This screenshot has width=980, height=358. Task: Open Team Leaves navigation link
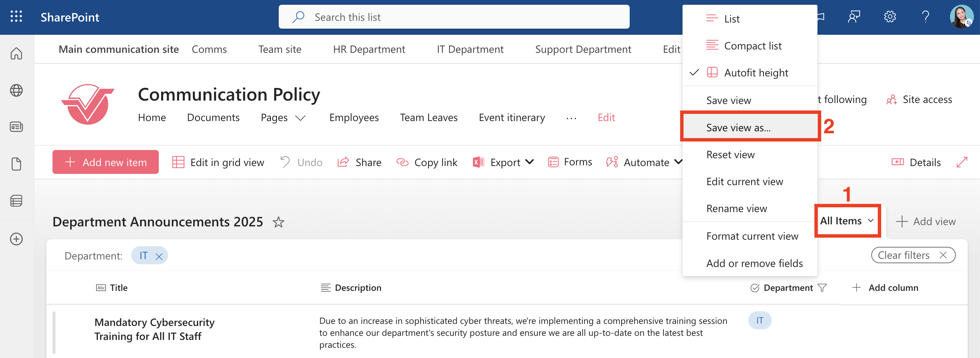coord(428,118)
